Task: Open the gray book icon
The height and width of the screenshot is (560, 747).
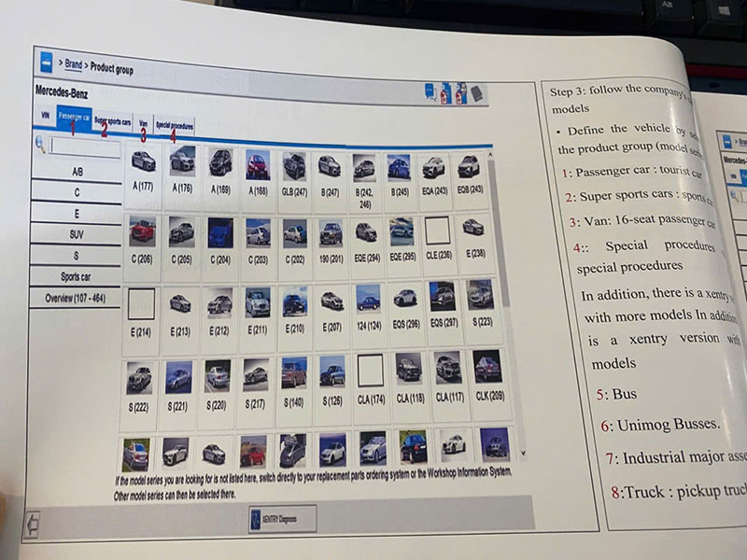Action: click(x=477, y=93)
